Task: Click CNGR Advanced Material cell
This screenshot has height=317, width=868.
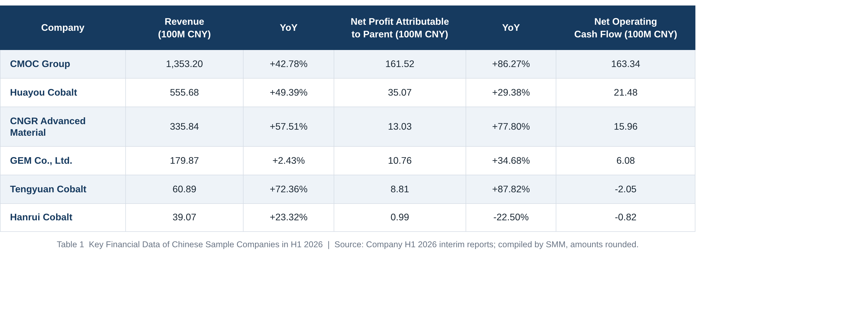Action: [x=48, y=127]
